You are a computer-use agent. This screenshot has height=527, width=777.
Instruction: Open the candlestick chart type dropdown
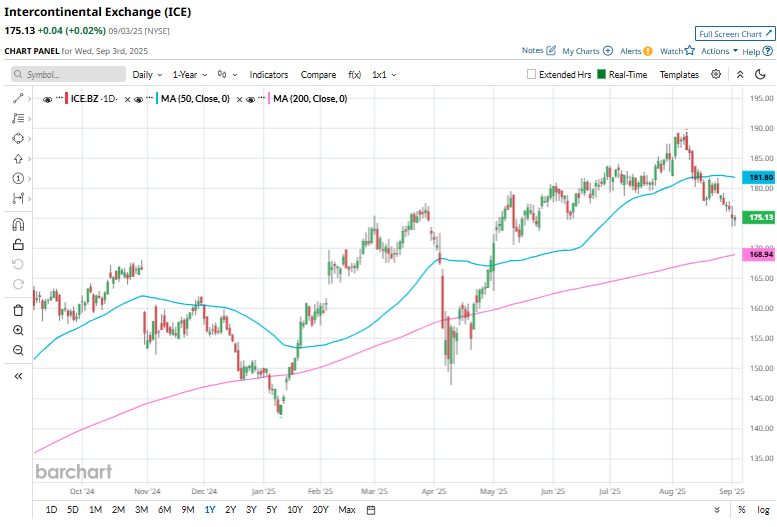[227, 74]
